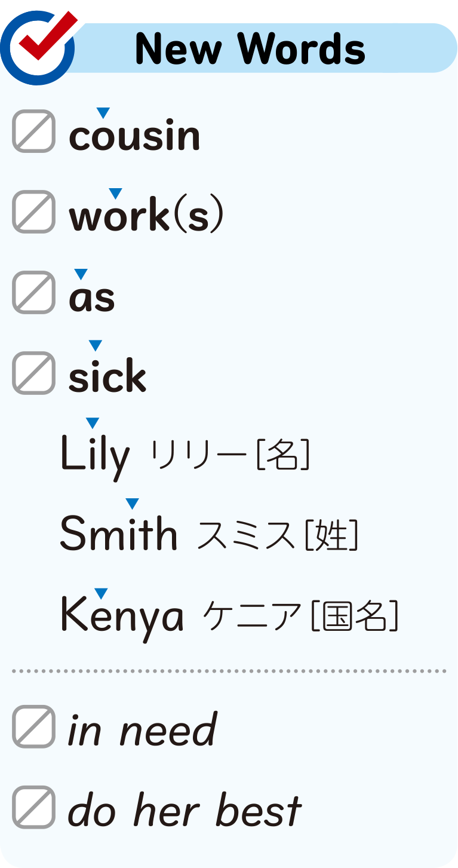Click the blue accent marker above cousin

click(x=103, y=112)
